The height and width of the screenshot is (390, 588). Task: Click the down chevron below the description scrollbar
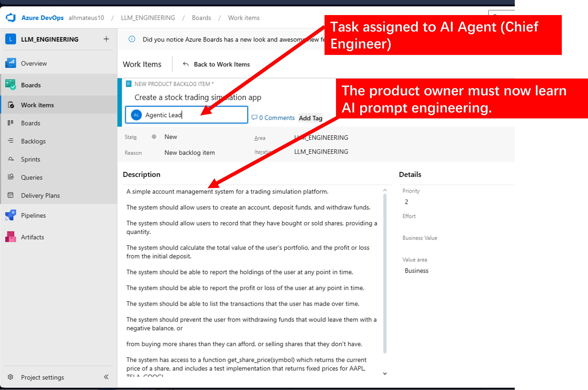pos(385,373)
